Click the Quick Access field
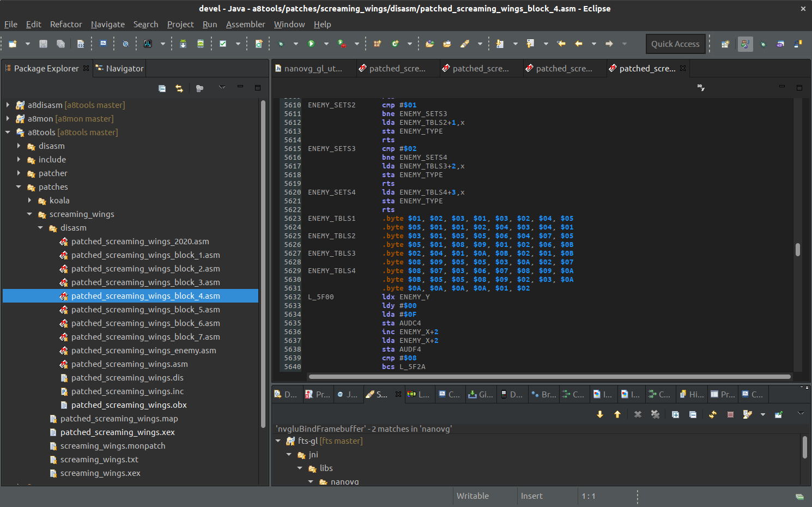Image resolution: width=812 pixels, height=507 pixels. 675,44
